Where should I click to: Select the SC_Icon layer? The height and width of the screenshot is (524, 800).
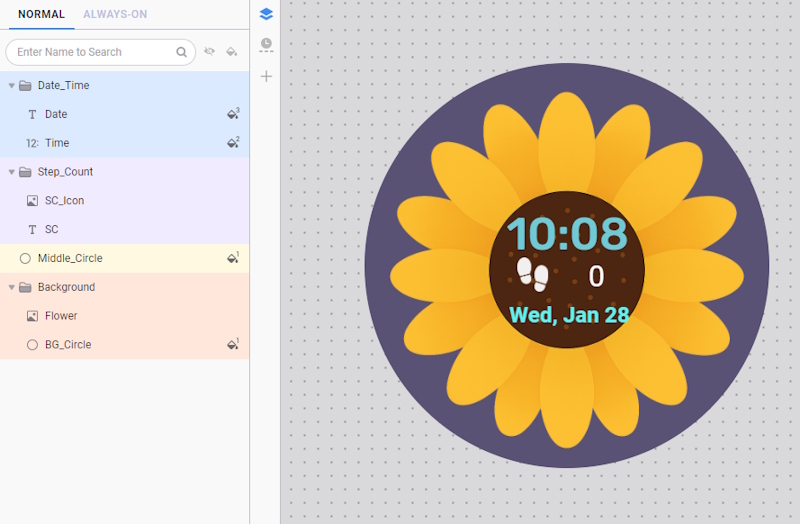[64, 201]
